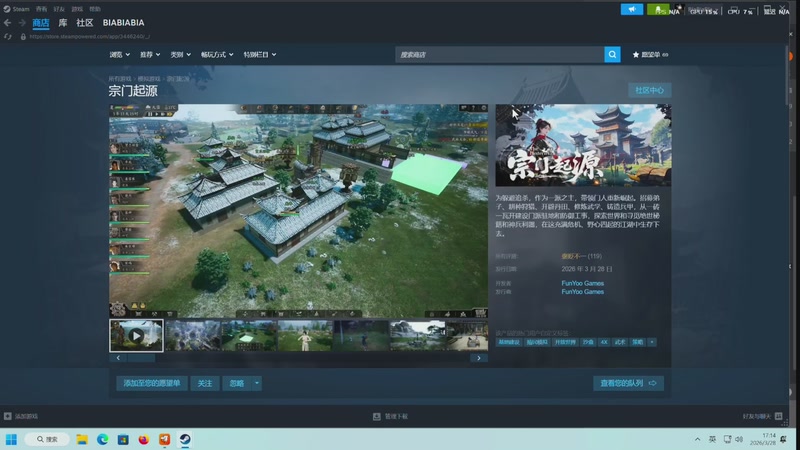Open the 库 tab
This screenshot has width=800, height=450.
63,22
